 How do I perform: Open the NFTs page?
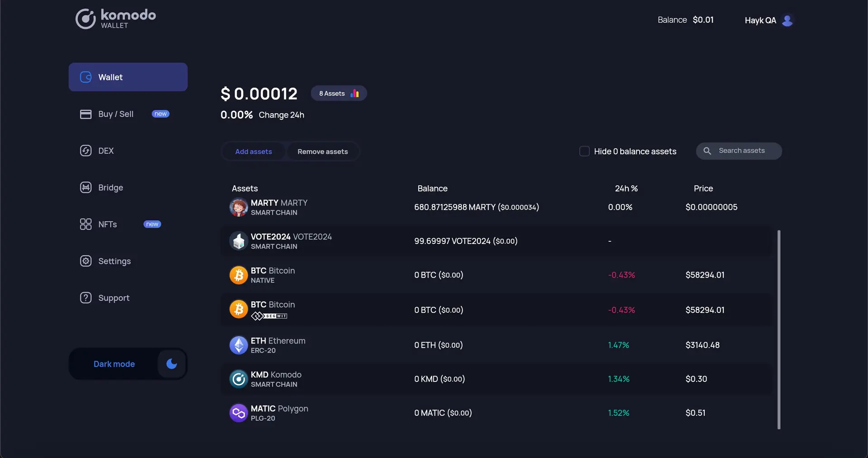107,224
